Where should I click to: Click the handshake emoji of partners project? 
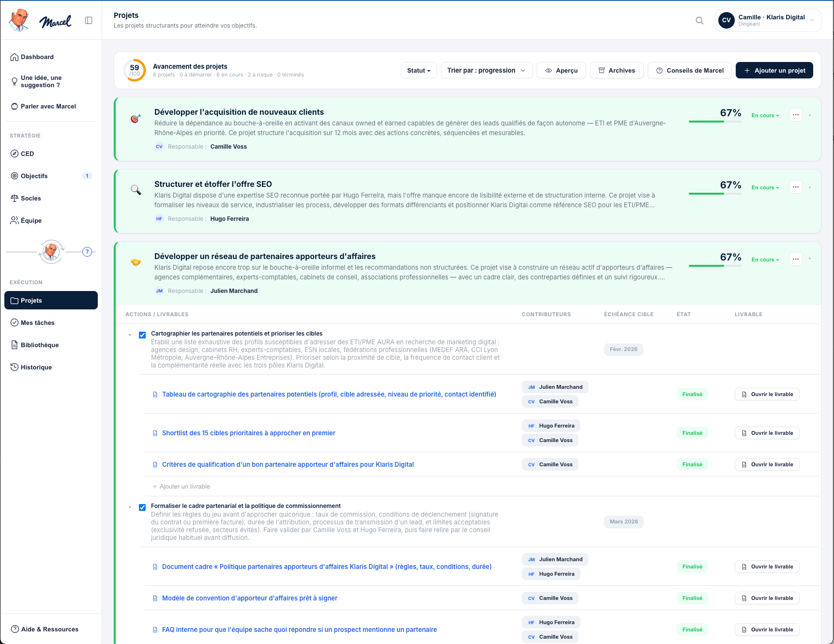pyautogui.click(x=136, y=262)
